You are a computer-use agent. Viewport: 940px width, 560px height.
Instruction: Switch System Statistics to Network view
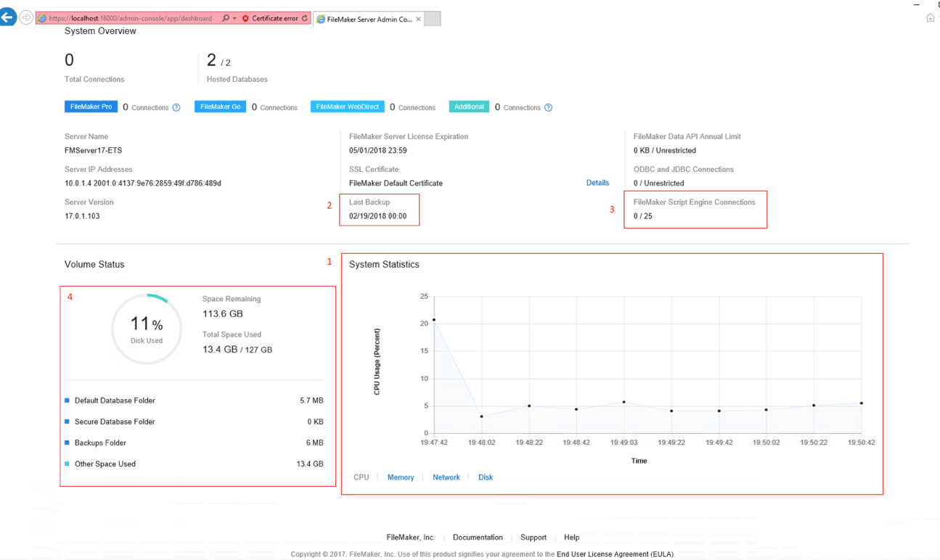coord(446,477)
